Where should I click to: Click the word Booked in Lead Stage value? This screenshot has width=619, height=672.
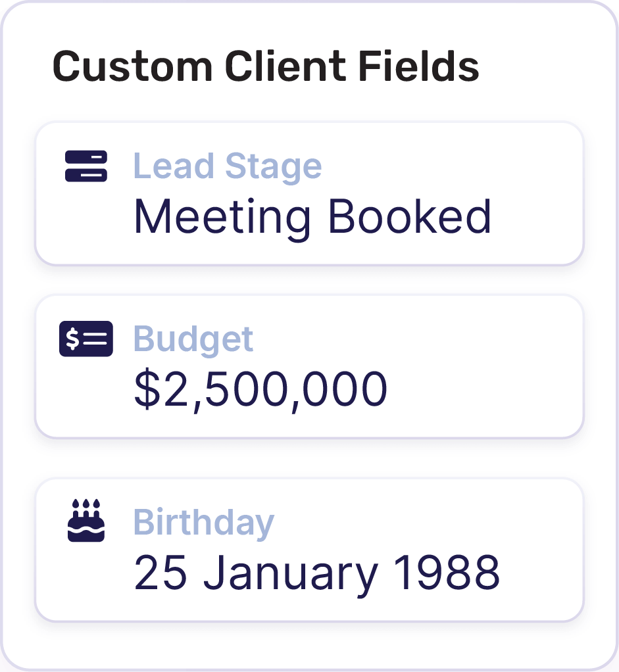click(x=409, y=217)
